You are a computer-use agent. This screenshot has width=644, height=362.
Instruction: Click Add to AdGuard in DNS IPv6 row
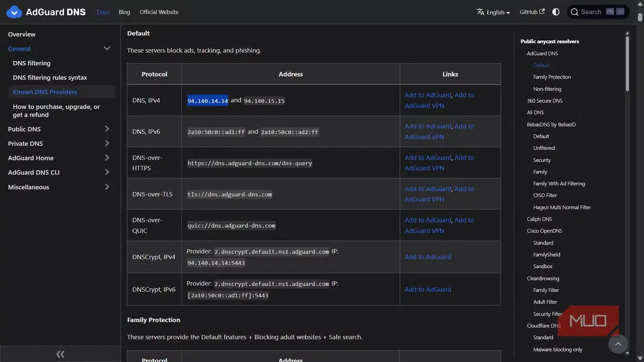tap(428, 126)
